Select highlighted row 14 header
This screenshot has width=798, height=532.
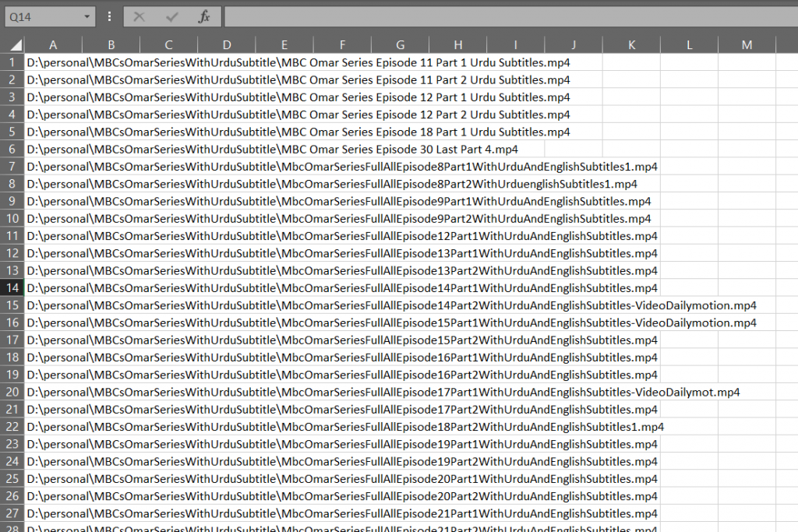(12, 288)
